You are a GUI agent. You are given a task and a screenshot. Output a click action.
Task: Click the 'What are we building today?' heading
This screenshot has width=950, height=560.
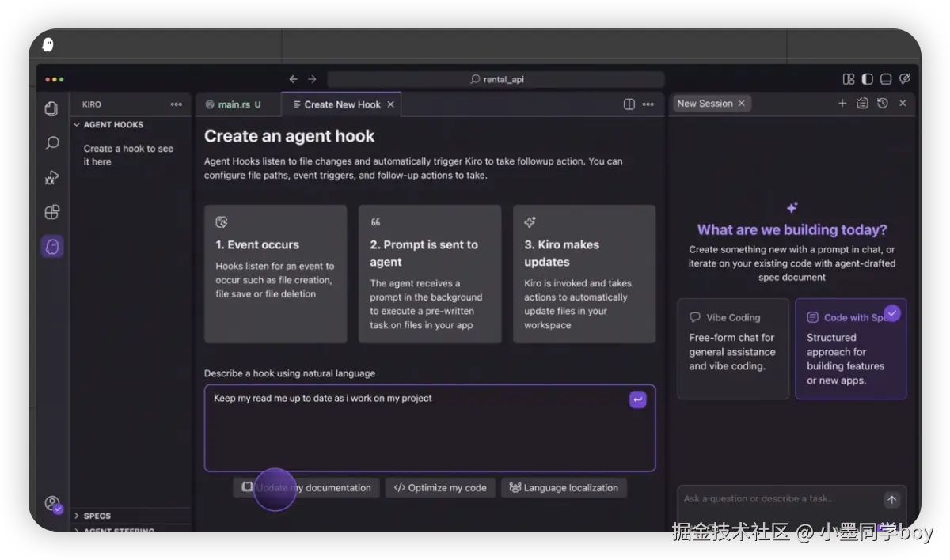[x=792, y=230]
